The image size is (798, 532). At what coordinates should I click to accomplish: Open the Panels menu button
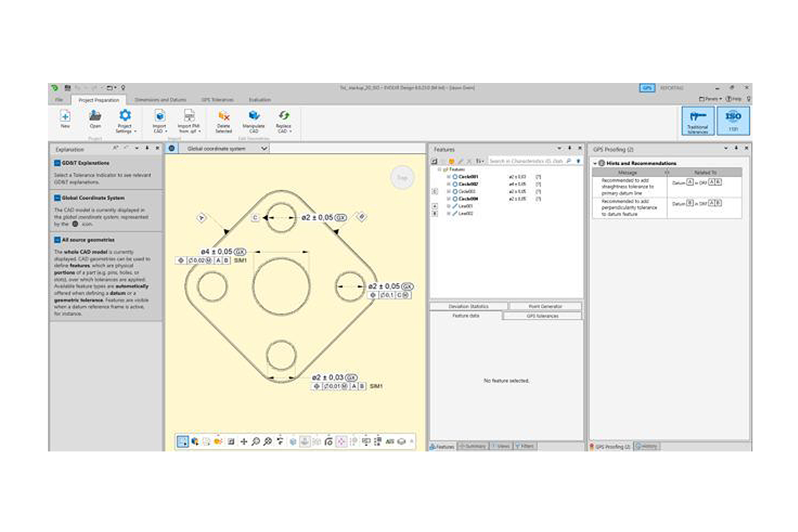pyautogui.click(x=709, y=99)
